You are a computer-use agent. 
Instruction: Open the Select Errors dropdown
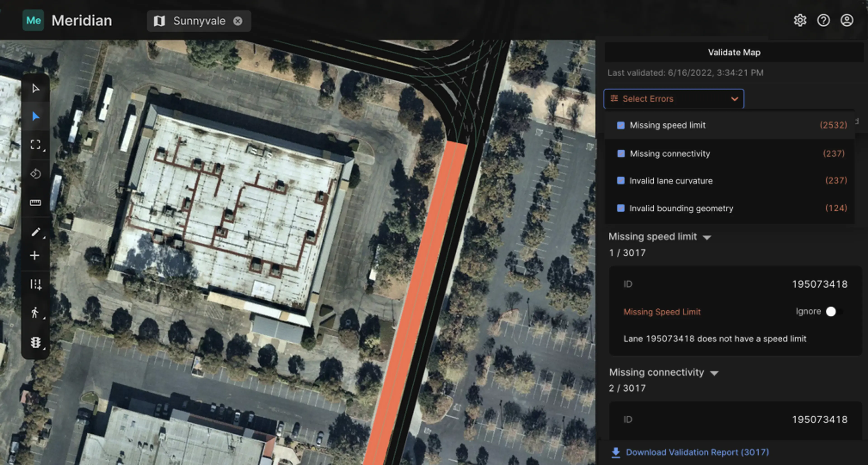[673, 99]
